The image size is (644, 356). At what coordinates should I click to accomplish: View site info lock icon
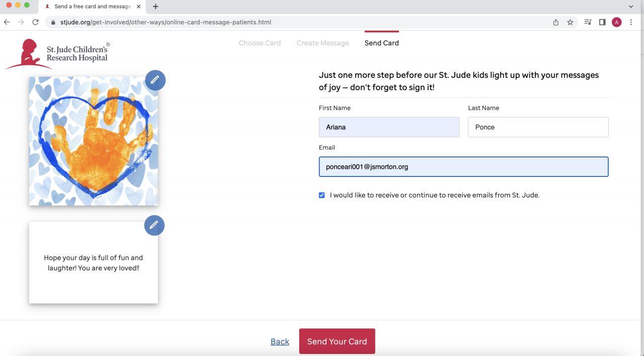click(x=53, y=22)
